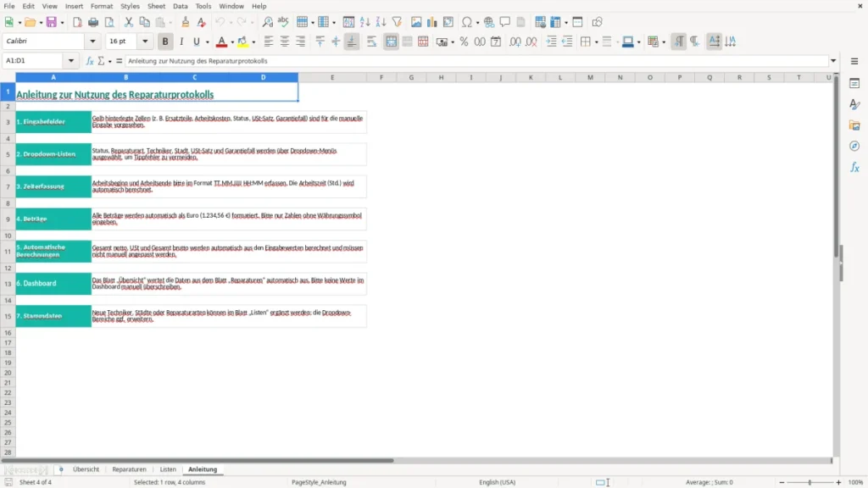Switch to the Listen sheet tab
Viewport: 868px width, 488px height.
coord(168,469)
